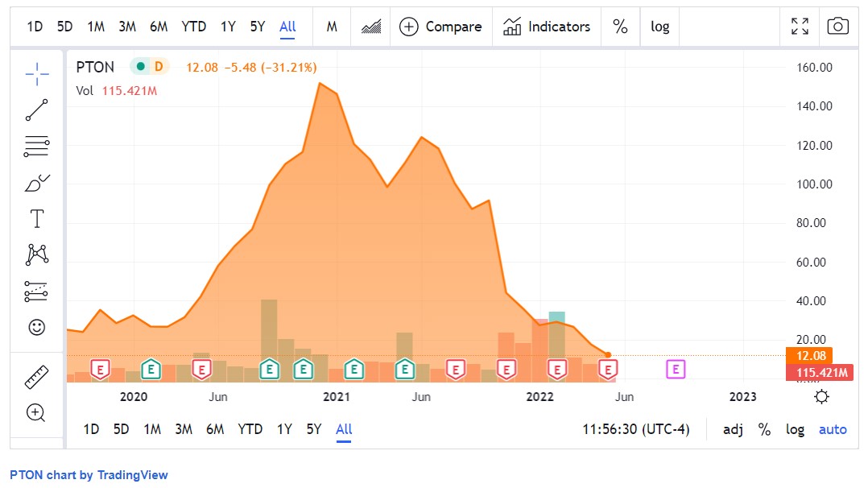Screen dimensions: 868x488
Task: Click the fullscreen mode icon
Action: pos(800,26)
